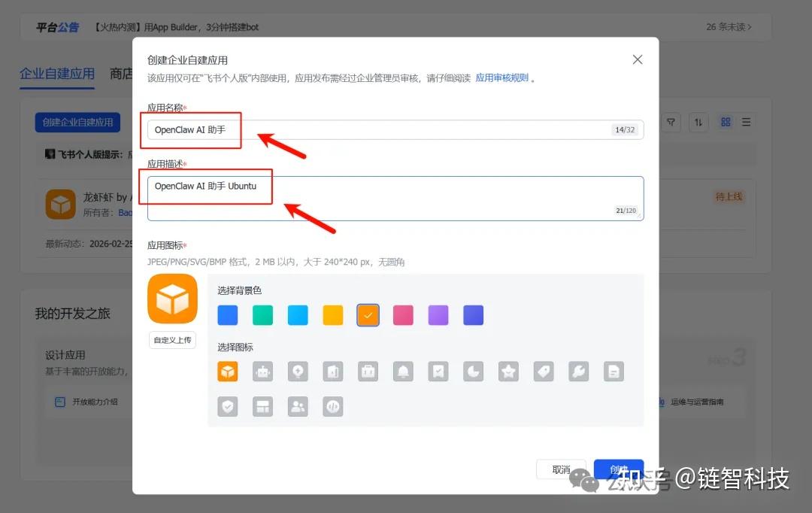Select the indigo background color
Screen dimensions: 812x513
pyautogui.click(x=474, y=315)
